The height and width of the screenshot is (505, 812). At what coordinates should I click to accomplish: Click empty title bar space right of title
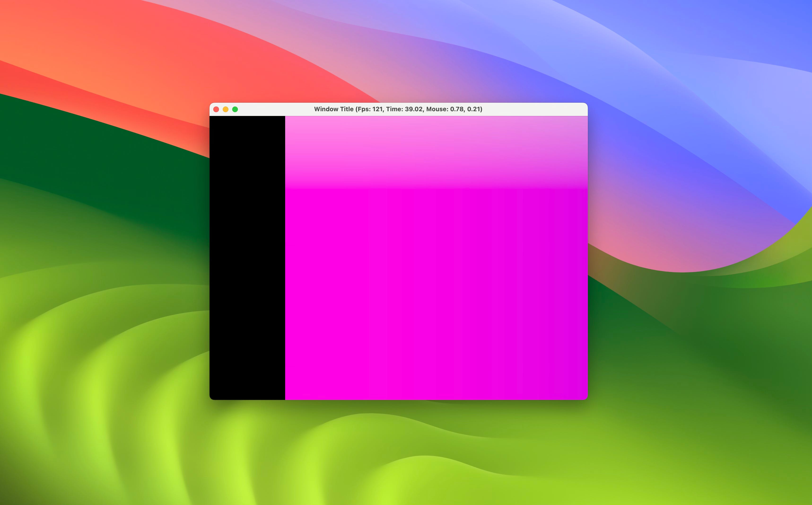[534, 109]
